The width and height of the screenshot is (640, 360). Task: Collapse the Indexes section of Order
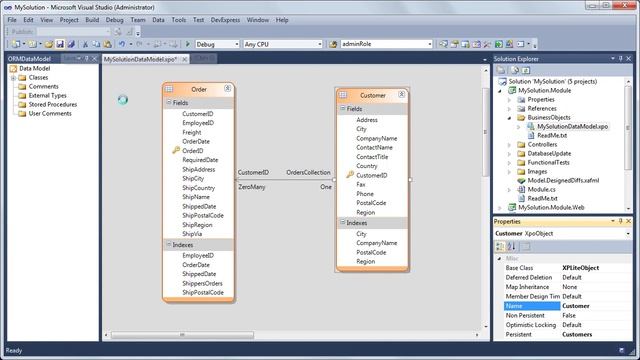point(169,244)
